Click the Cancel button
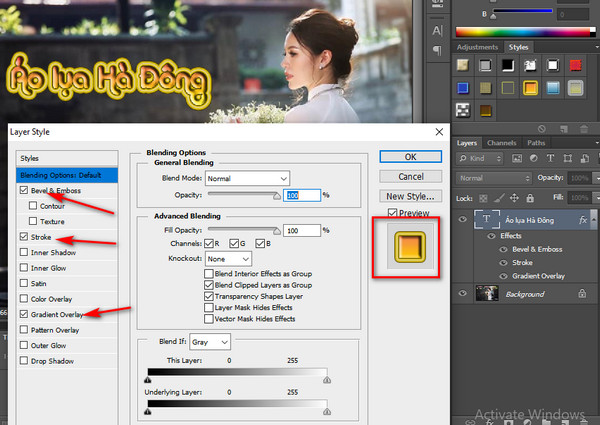 pyautogui.click(x=411, y=176)
